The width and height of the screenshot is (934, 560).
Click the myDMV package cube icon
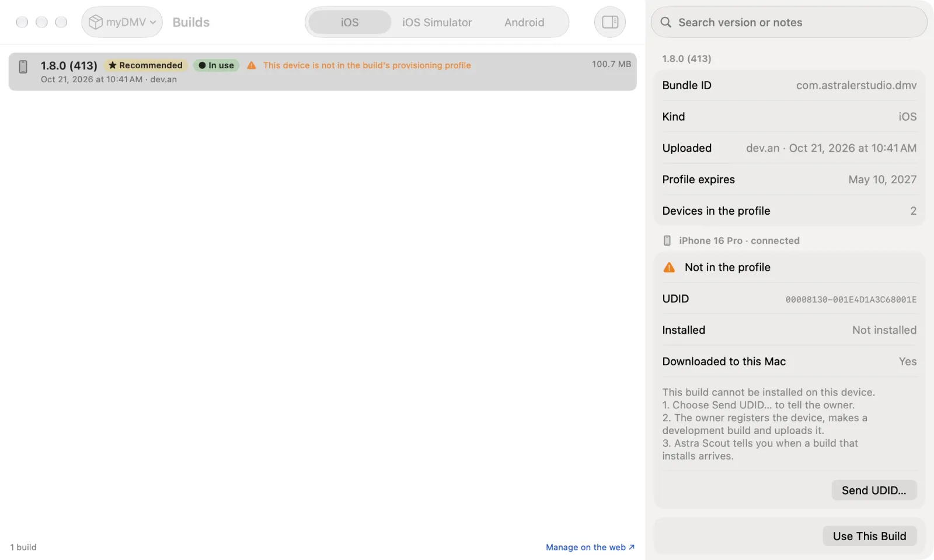[x=95, y=22]
